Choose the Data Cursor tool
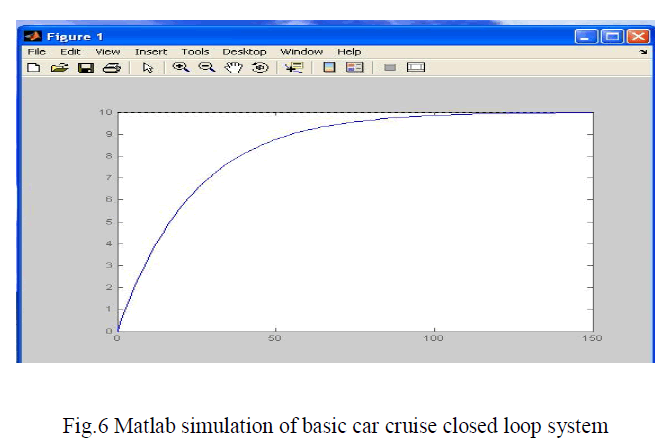 point(293,68)
